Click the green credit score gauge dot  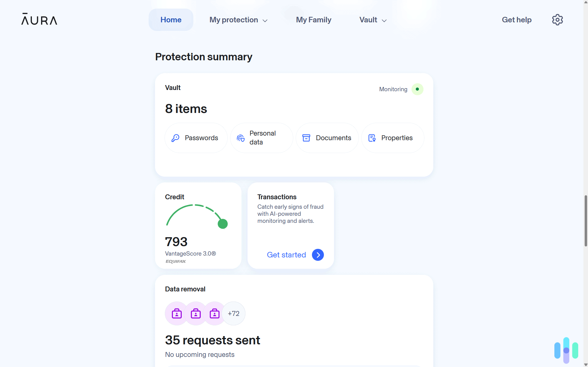point(223,223)
